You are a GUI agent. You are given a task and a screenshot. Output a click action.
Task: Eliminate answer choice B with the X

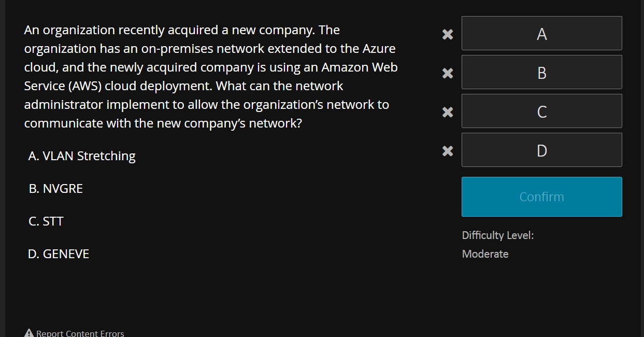447,73
